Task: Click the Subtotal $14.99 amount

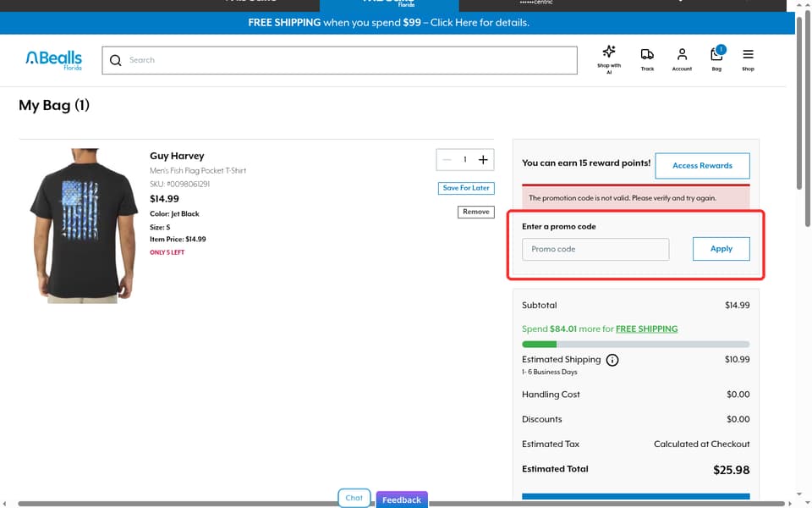Action: coord(737,306)
